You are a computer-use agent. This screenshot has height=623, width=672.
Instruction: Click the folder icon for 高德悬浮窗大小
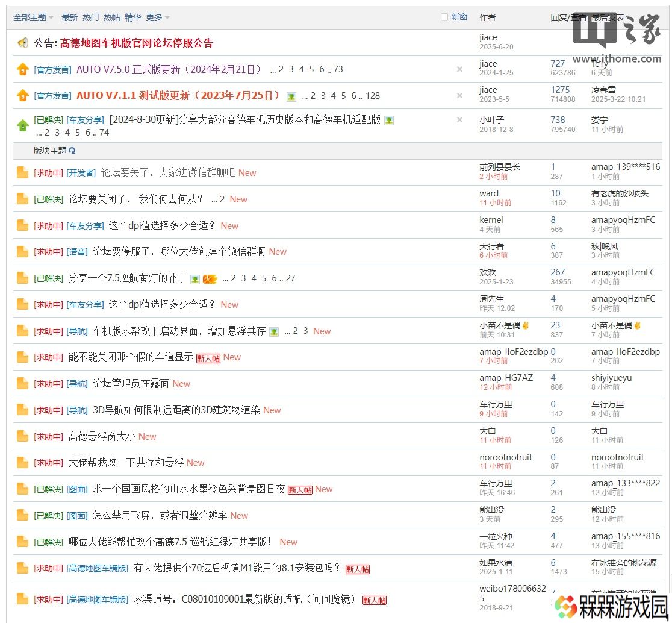22,436
